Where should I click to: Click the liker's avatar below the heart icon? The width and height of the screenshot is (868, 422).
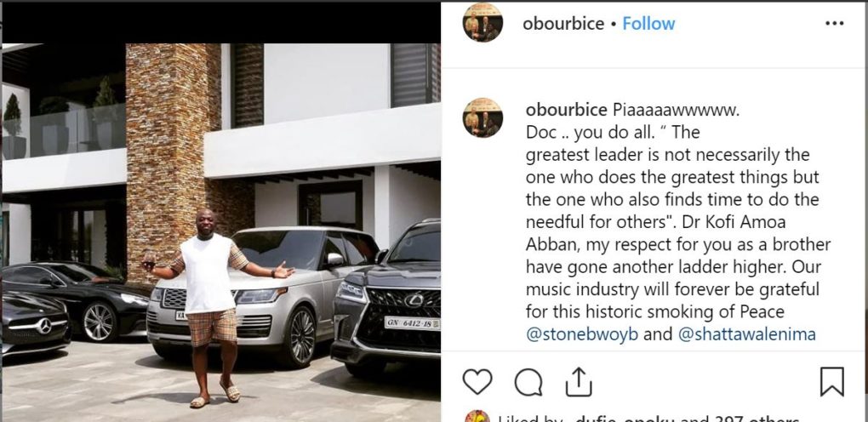tap(477, 418)
